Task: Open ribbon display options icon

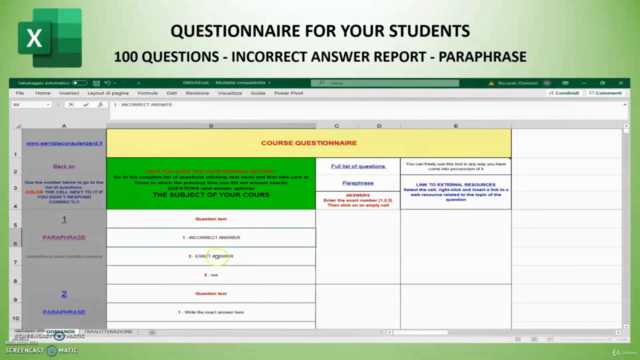Action: click(565, 83)
